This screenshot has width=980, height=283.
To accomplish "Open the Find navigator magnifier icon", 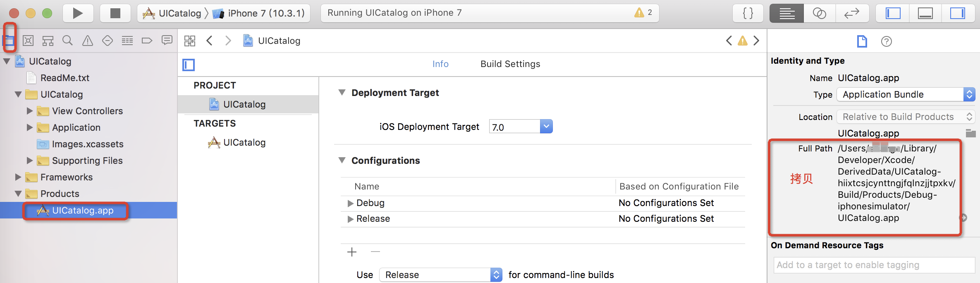I will pos(67,41).
